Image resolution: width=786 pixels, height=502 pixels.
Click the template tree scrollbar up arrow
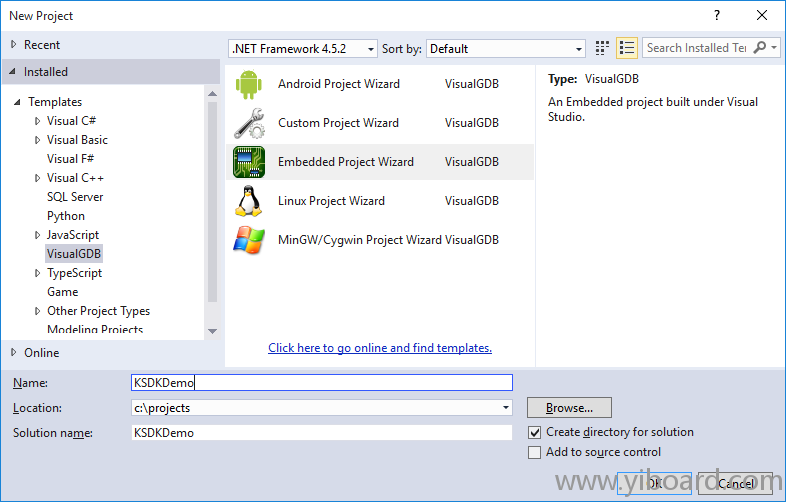pos(213,94)
